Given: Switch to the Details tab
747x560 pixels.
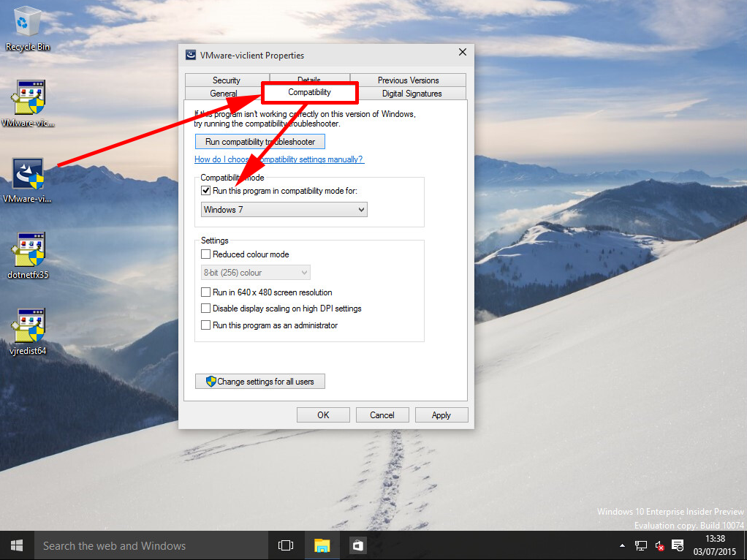Looking at the screenshot, I should 310,78.
